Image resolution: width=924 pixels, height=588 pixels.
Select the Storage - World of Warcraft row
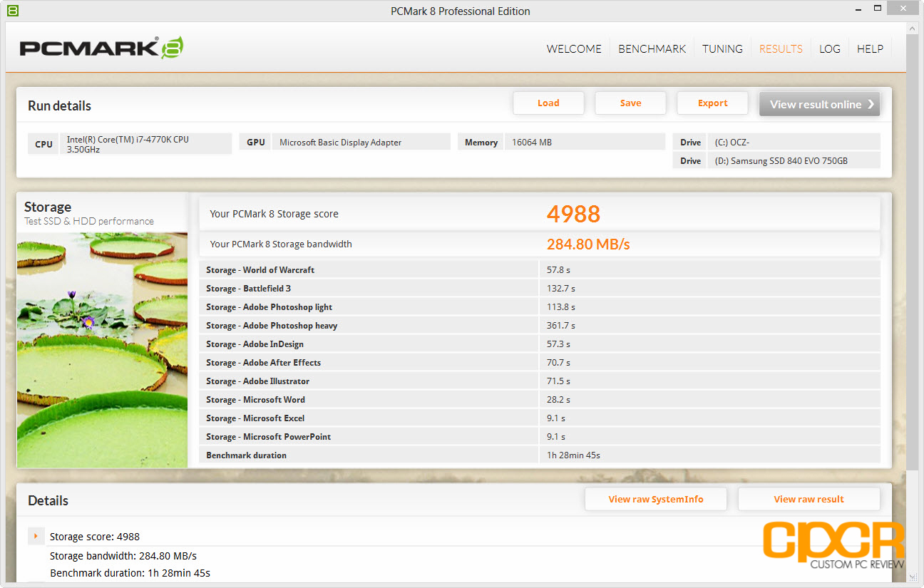coord(540,269)
